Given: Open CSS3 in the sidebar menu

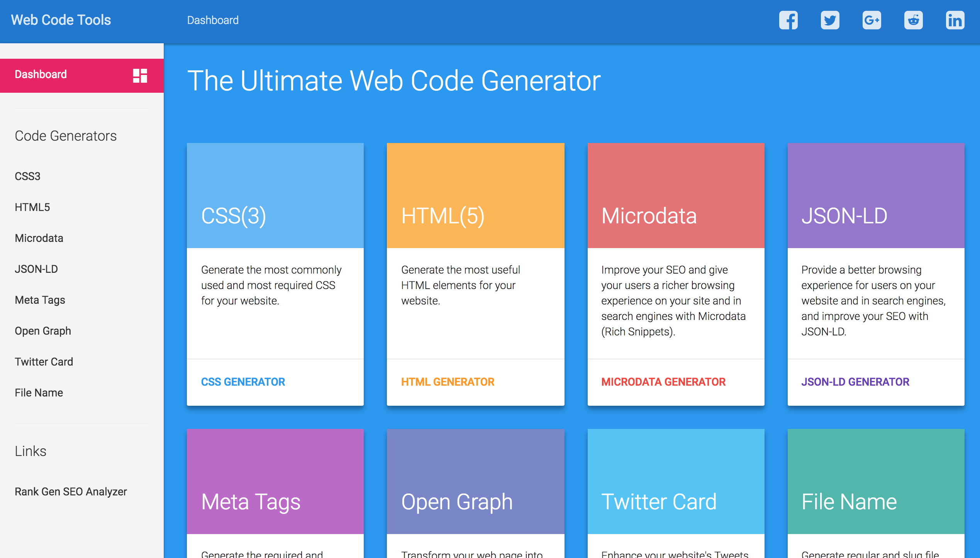Looking at the screenshot, I should (x=28, y=176).
